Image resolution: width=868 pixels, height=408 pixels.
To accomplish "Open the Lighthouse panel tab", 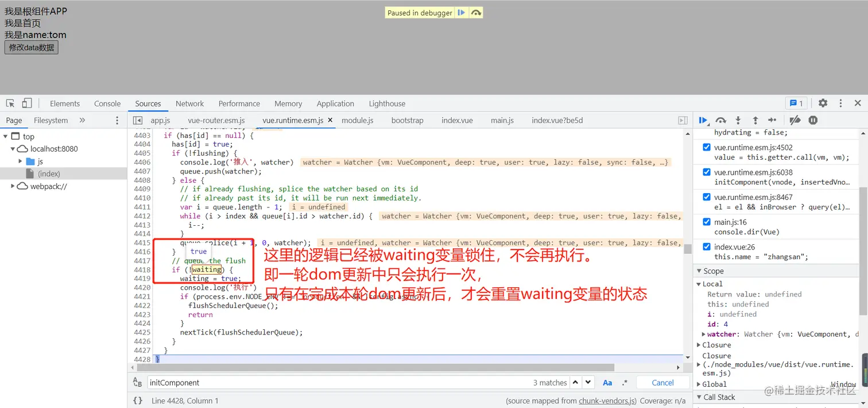I will tap(387, 103).
